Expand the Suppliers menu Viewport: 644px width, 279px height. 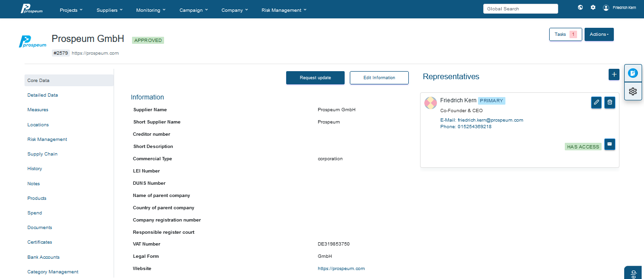click(109, 10)
